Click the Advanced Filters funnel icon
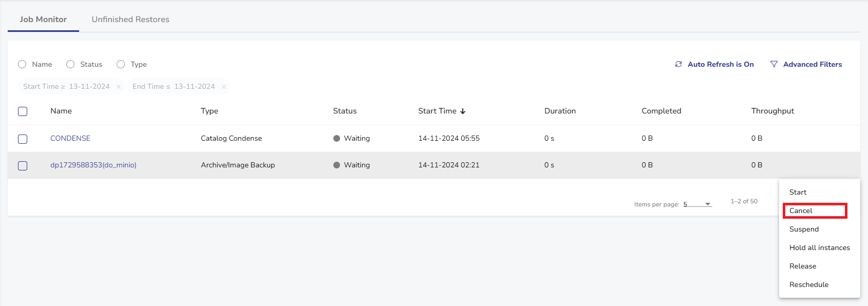 [x=774, y=64]
